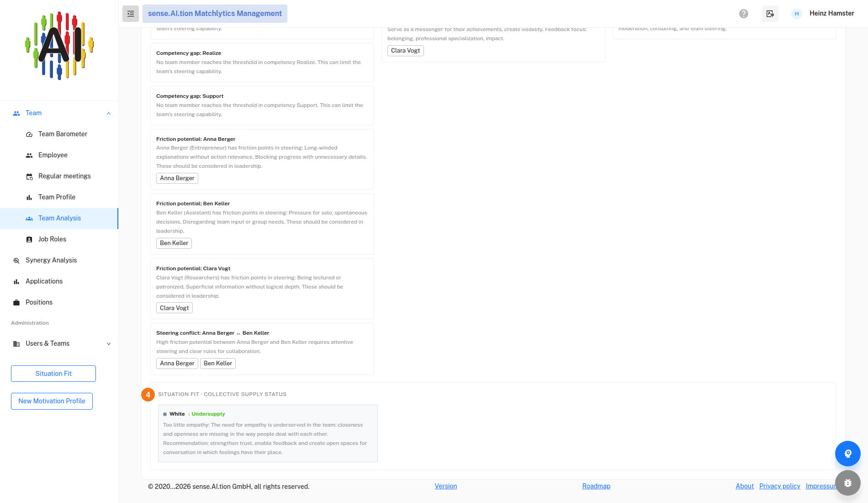Click Ben Keller tag under Friction potential

[x=174, y=243]
